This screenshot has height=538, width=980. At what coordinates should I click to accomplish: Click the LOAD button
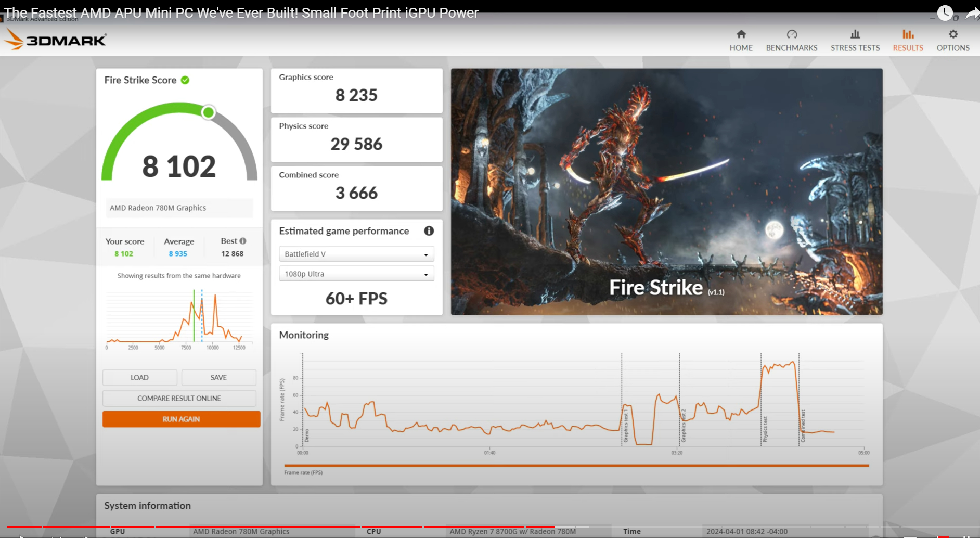[x=139, y=377]
